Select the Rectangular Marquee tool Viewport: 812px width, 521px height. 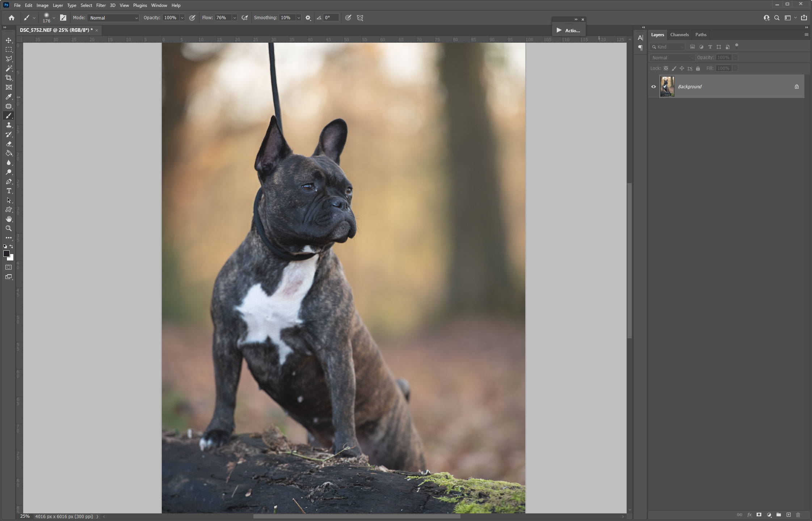tap(9, 50)
